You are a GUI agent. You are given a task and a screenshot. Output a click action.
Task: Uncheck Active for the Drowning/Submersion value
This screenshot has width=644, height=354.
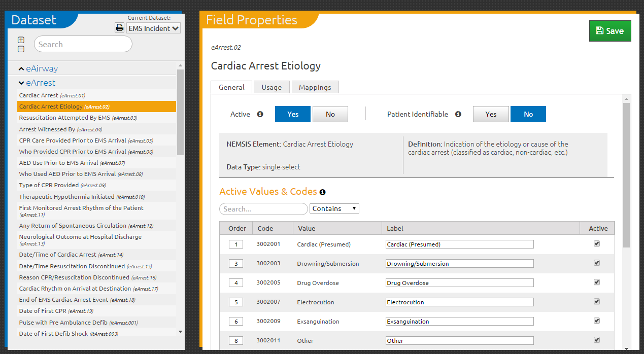(597, 263)
